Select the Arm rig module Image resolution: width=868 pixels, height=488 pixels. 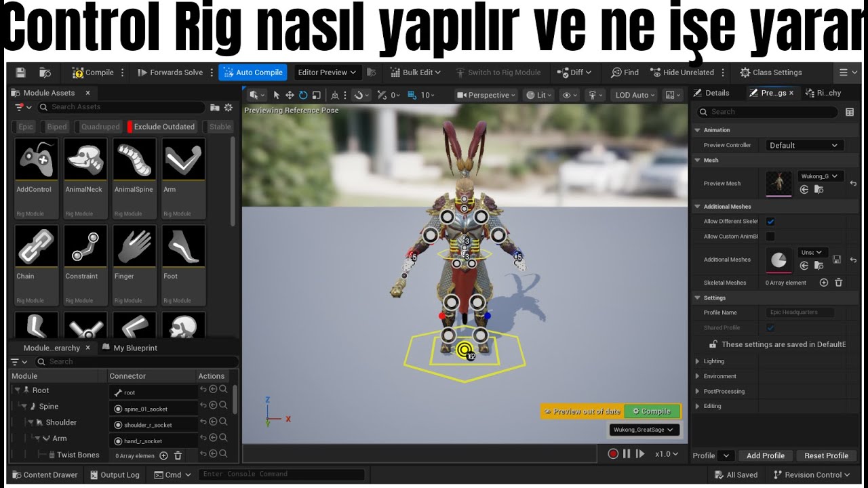tap(183, 178)
